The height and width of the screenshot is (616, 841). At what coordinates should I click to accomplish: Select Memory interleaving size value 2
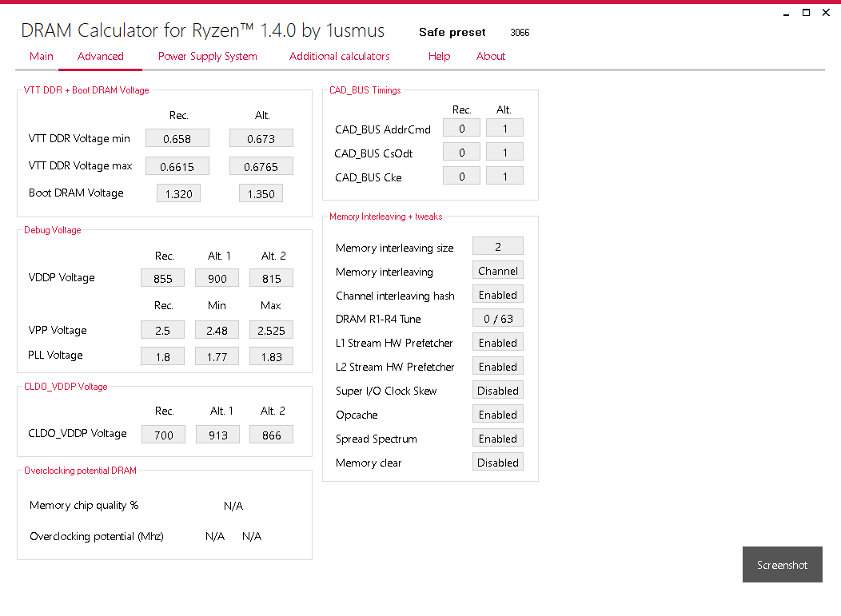(498, 246)
